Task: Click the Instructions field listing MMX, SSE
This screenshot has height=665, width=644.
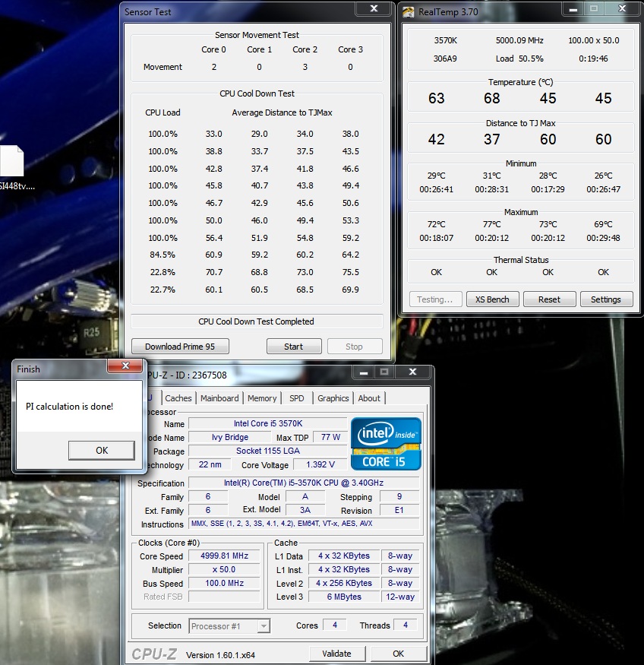Action: coord(304,524)
